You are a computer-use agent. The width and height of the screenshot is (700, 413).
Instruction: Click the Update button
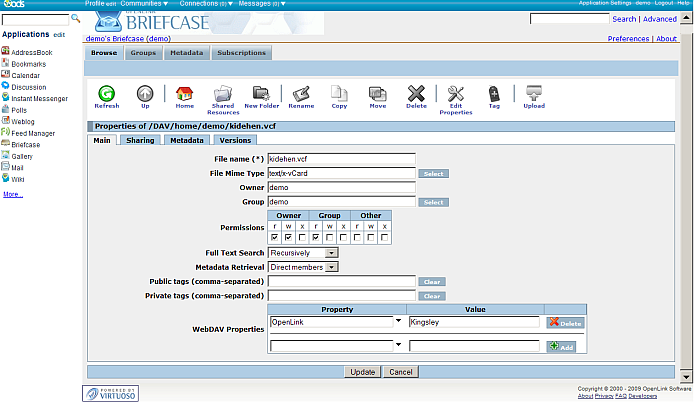click(x=362, y=372)
